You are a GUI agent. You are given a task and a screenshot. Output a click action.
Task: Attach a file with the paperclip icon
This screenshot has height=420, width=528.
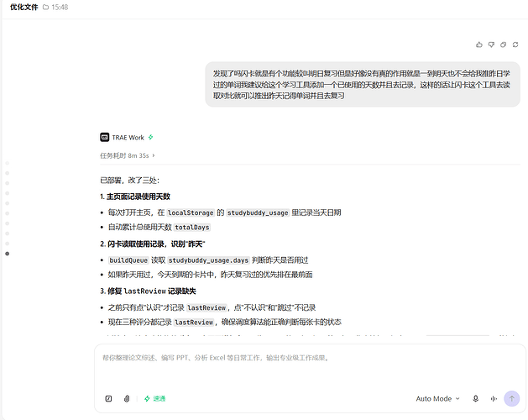coord(127,399)
